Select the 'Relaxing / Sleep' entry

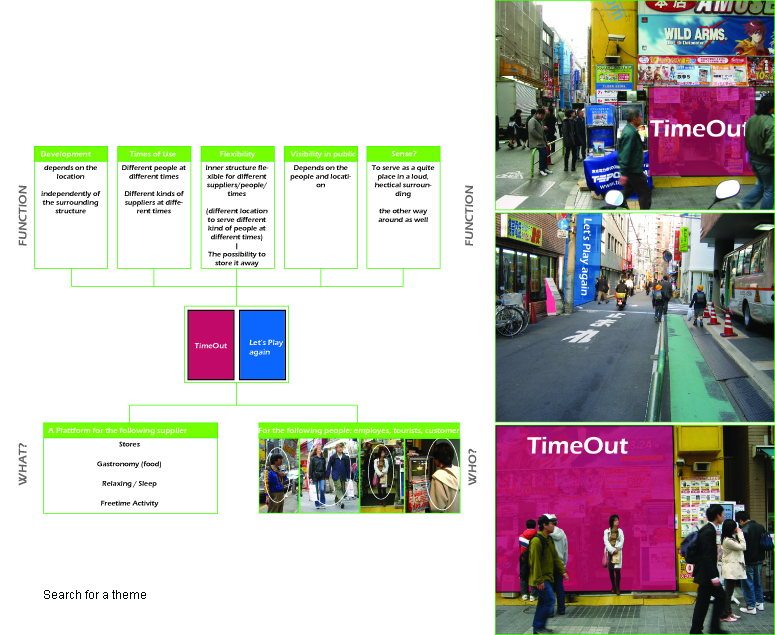point(129,484)
